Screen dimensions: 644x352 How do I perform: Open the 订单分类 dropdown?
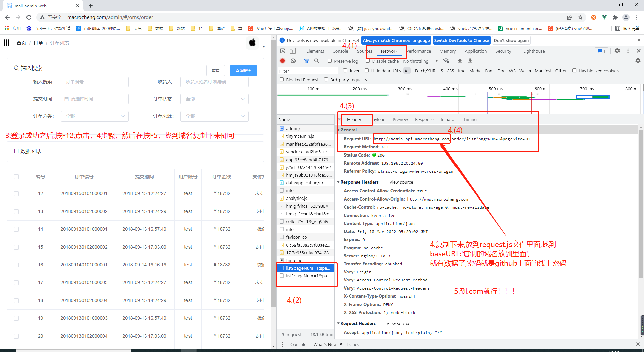click(x=95, y=116)
